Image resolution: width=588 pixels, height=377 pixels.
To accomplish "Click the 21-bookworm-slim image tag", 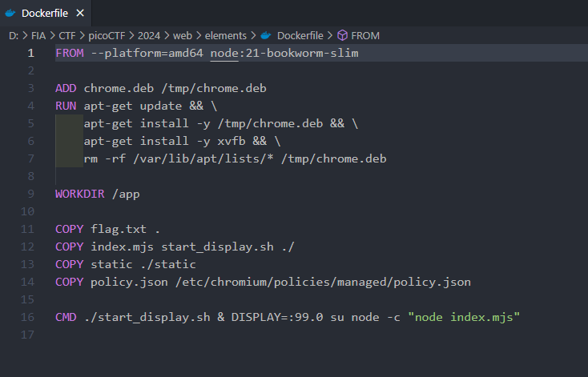I will 302,53.
